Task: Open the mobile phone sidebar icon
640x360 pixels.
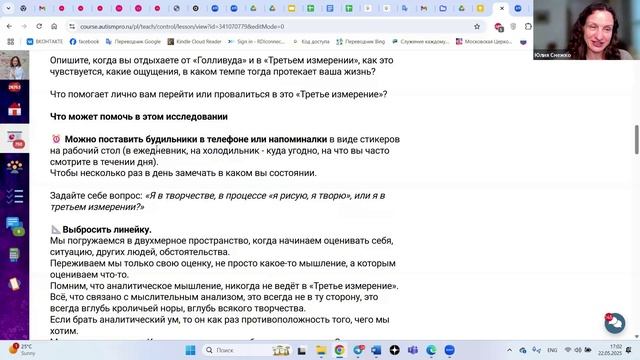Action: point(14,284)
